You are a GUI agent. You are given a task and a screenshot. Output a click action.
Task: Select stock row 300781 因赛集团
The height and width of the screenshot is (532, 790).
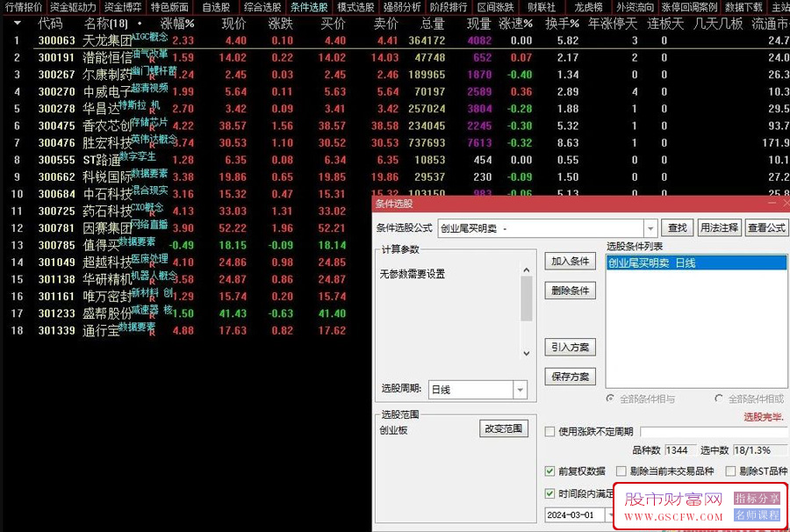(188, 228)
